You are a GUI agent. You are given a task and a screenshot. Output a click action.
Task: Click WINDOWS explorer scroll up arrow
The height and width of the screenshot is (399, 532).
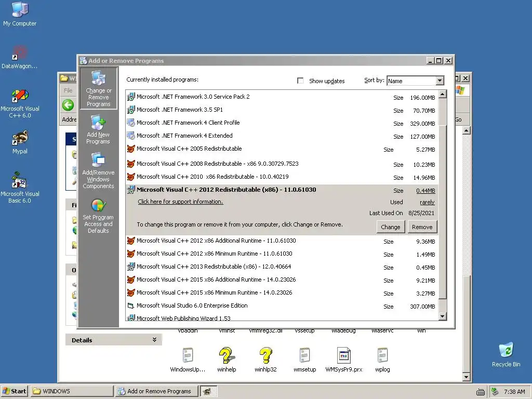pos(466,130)
